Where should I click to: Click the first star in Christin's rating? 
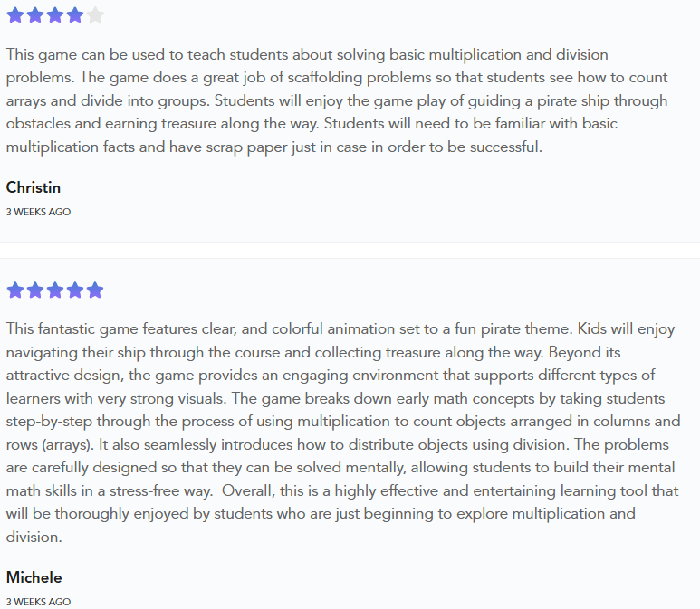pos(15,14)
